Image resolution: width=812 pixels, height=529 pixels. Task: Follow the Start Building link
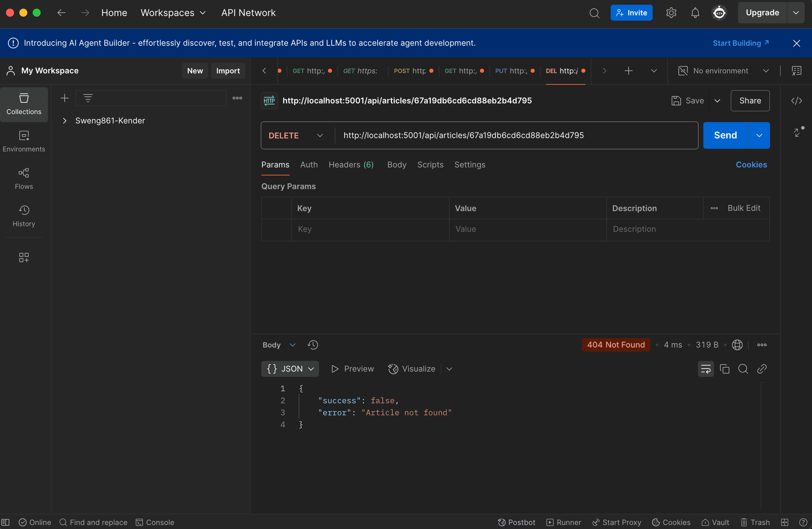(741, 43)
